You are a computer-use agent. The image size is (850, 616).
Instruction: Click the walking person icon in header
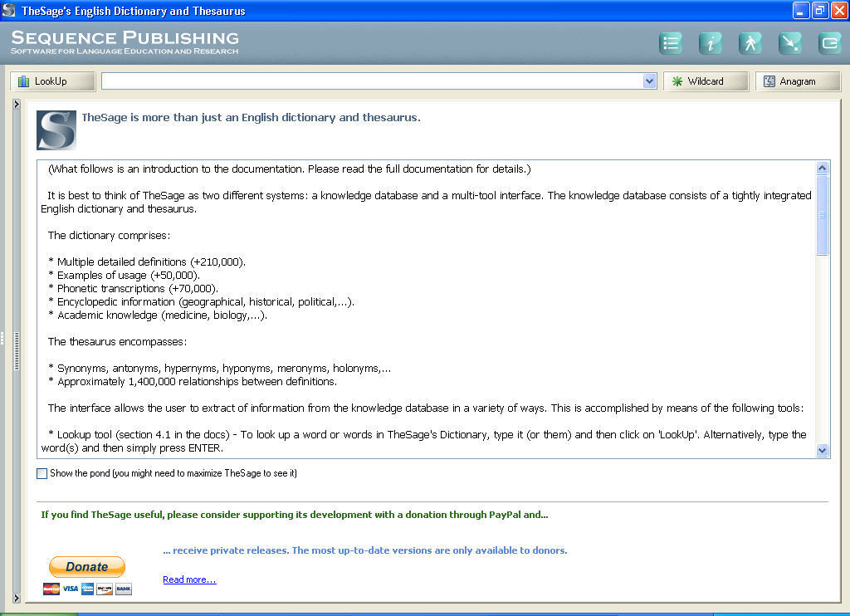tap(750, 43)
